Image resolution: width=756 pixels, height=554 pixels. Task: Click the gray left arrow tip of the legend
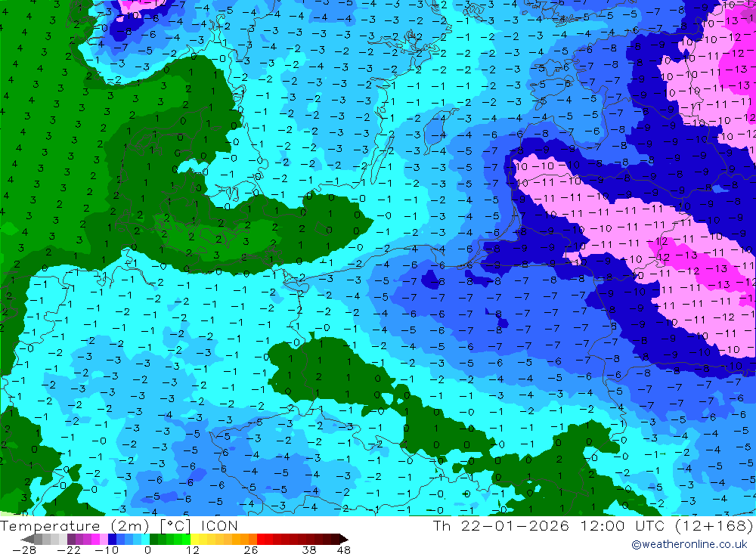(x=28, y=539)
